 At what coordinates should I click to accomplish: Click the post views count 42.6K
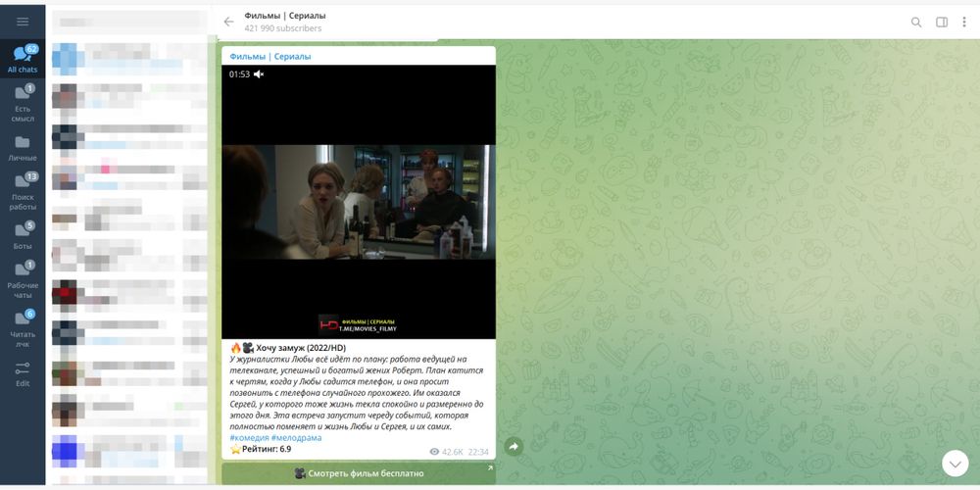tap(447, 452)
